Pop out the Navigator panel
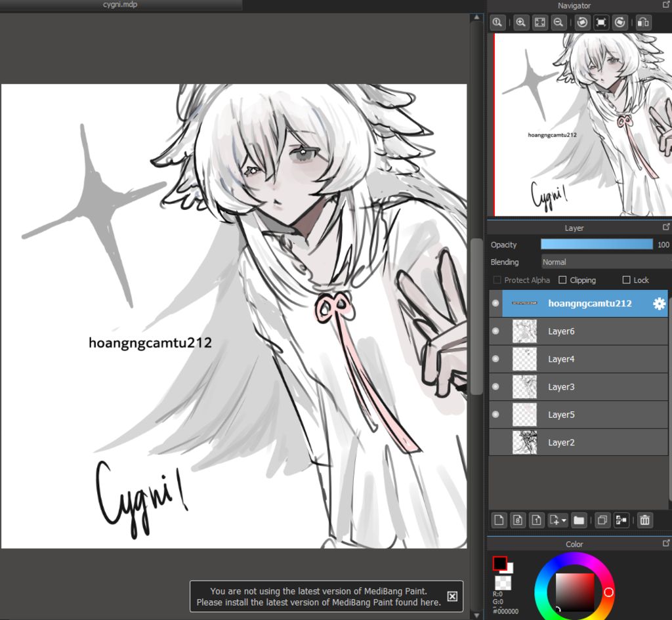The width and height of the screenshot is (672, 620). 667,5
